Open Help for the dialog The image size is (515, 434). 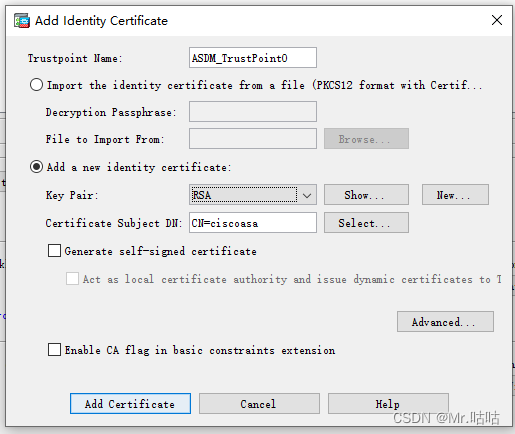tap(388, 404)
